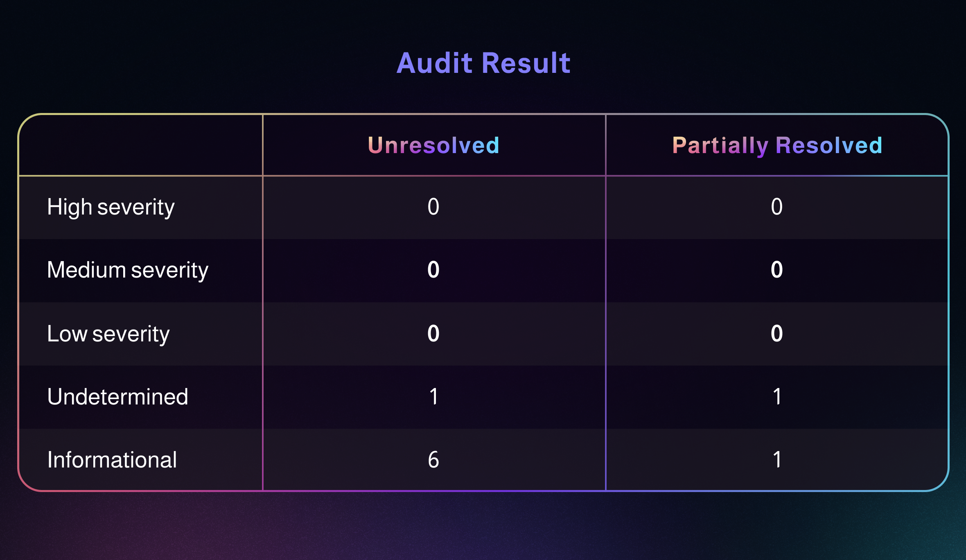
Task: Click the empty top-left header cell
Action: (140, 145)
